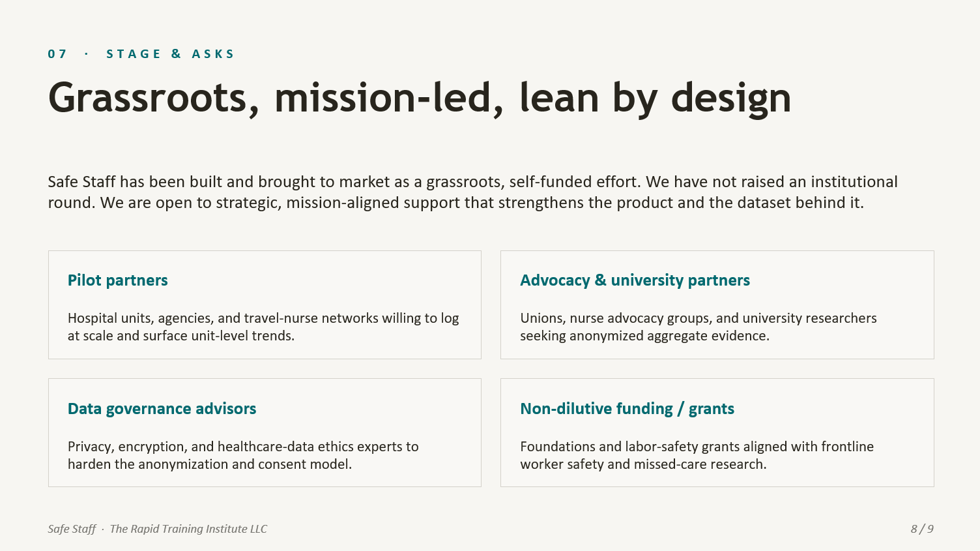The image size is (980, 551).
Task: Select the Data governance advisors heading
Action: point(162,409)
